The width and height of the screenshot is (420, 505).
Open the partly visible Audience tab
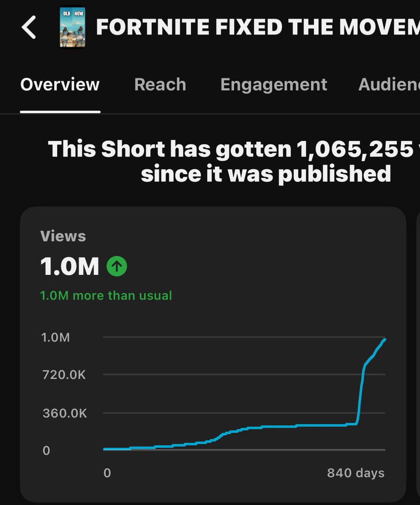(x=389, y=84)
